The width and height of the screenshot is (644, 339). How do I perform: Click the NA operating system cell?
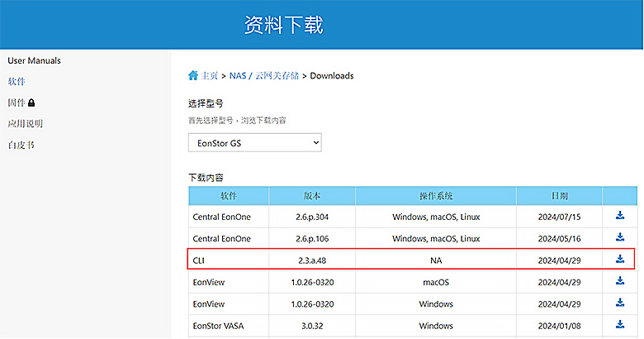(x=436, y=260)
